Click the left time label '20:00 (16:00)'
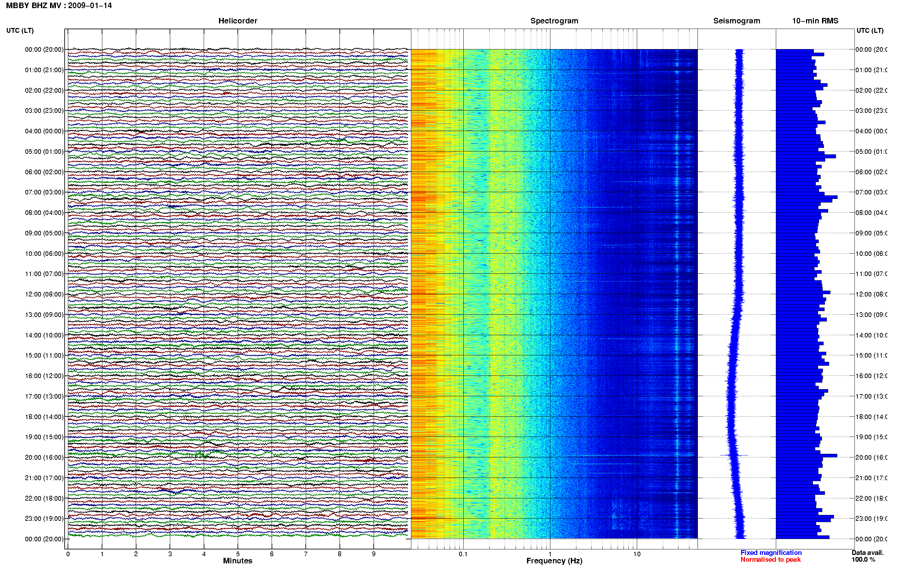924x578 pixels. click(44, 458)
